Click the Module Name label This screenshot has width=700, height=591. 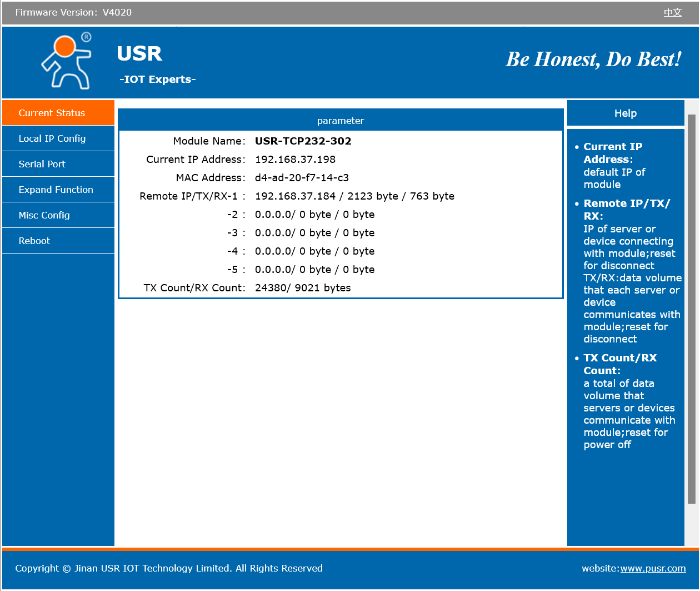coord(209,141)
